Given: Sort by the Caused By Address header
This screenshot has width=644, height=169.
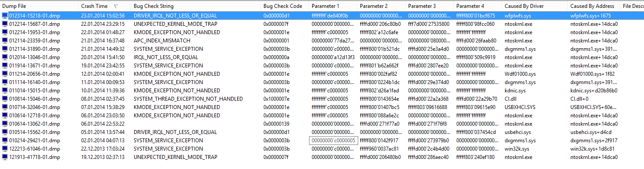Looking at the screenshot, I should coord(594,6).
